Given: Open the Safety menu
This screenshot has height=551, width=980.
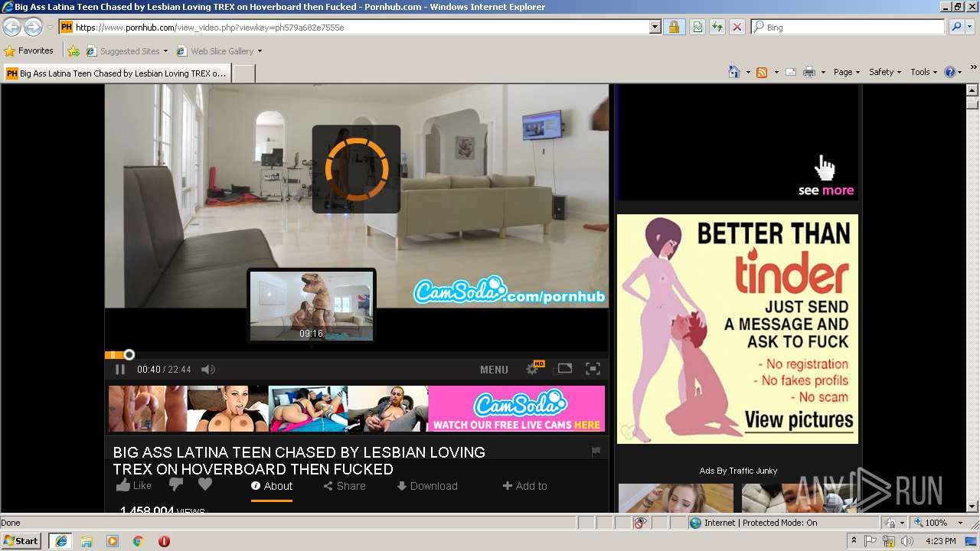Looking at the screenshot, I should point(885,72).
